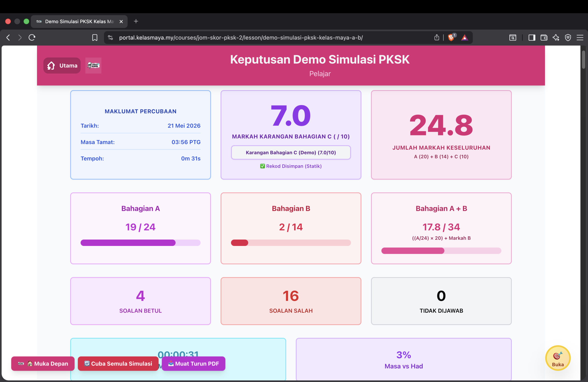
Task: Open the floating Buka target button
Action: 558,358
